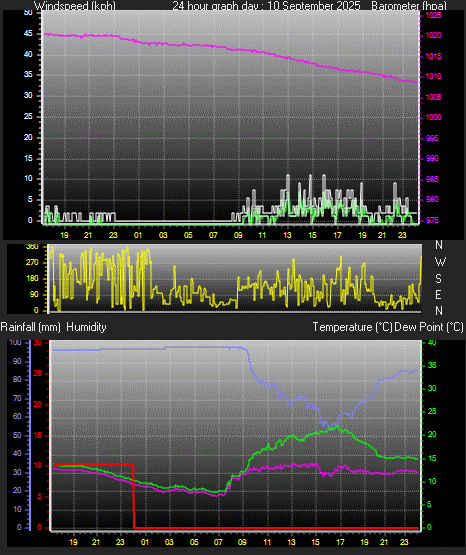
Task: Click the 24 hour graph date title
Action: [266, 5]
